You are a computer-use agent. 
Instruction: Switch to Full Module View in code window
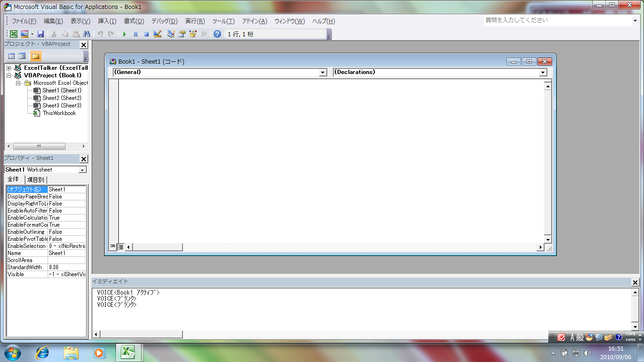pos(121,247)
